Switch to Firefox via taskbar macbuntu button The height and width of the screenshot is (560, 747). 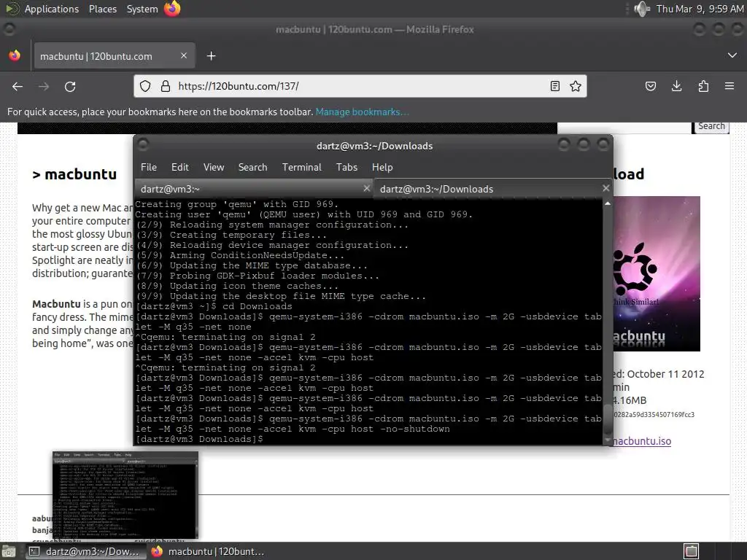pos(208,551)
